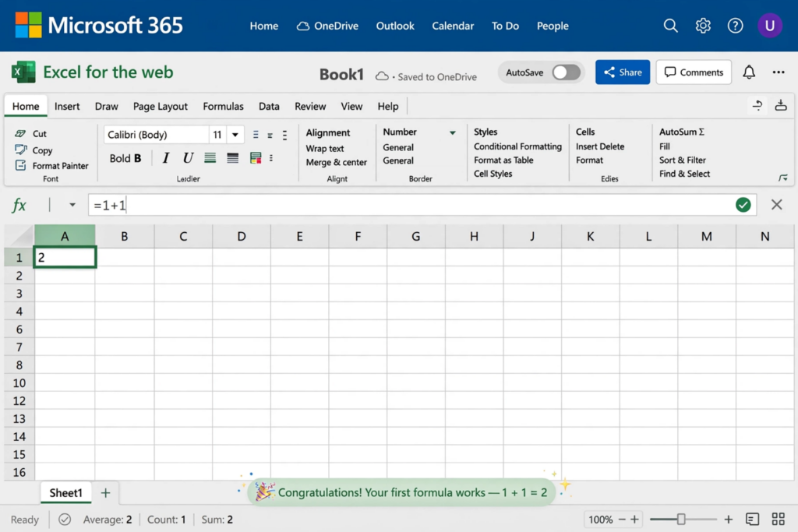The height and width of the screenshot is (532, 798).
Task: Click Format as Table
Action: tap(503, 160)
